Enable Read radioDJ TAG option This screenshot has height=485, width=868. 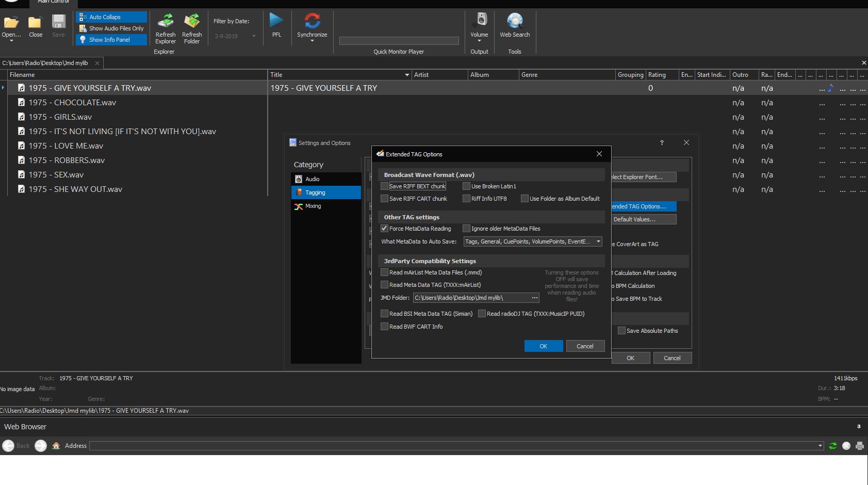tap(482, 314)
